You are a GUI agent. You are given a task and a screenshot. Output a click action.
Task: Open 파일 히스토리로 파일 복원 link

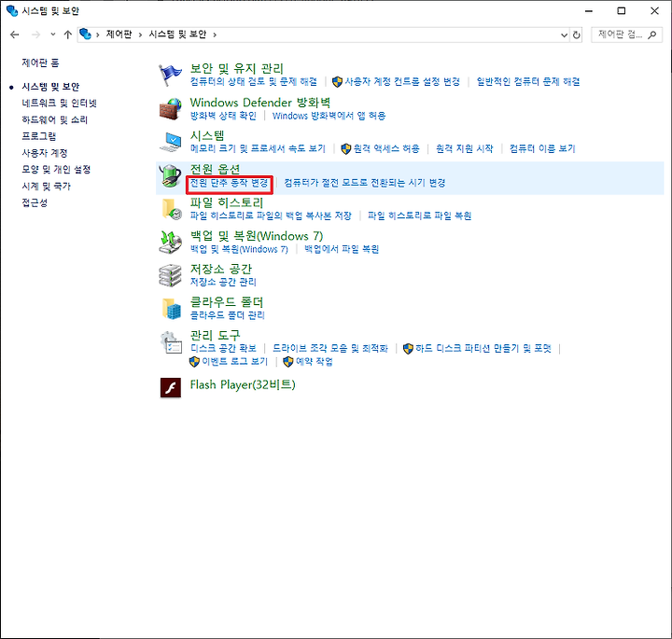point(419,215)
